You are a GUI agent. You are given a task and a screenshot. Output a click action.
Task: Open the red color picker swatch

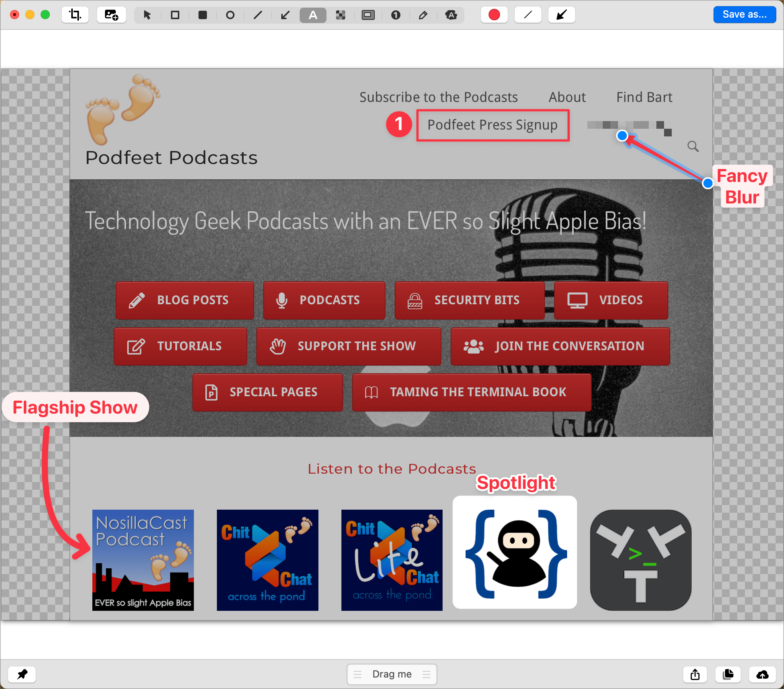pos(494,15)
